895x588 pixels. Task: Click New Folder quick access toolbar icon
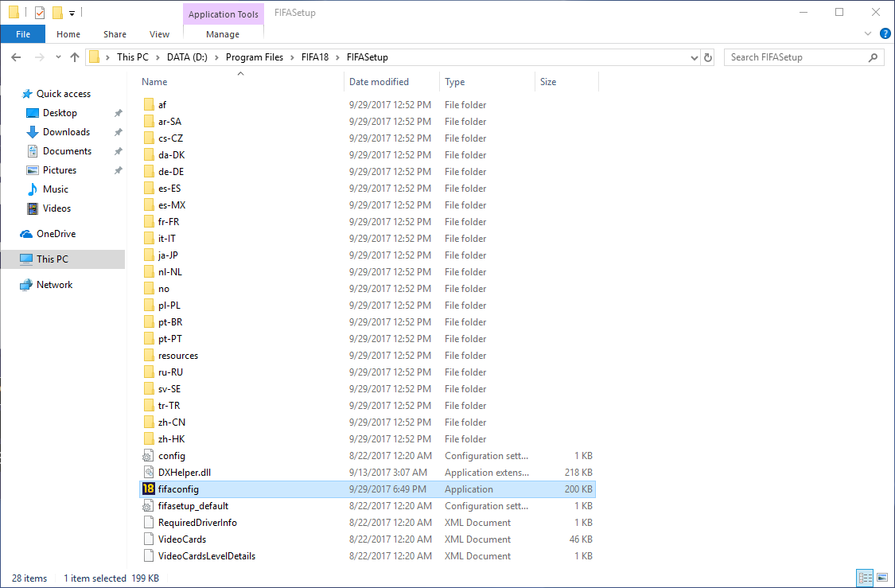[57, 13]
